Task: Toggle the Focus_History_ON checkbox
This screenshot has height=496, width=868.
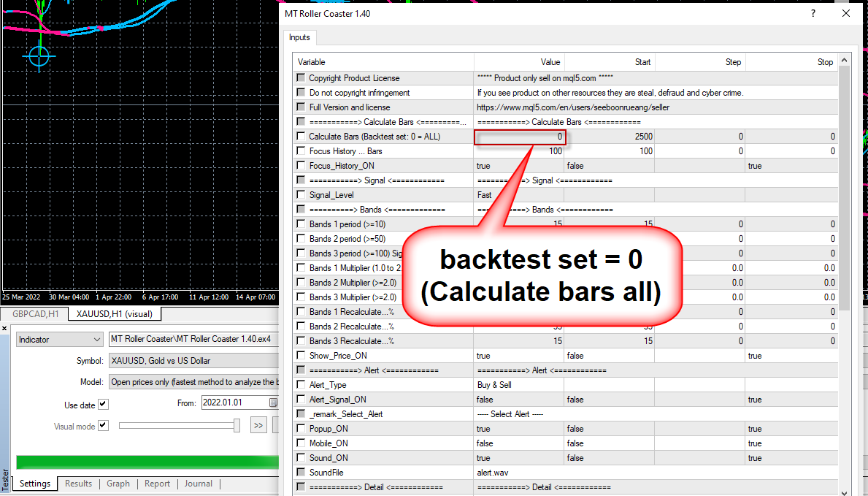Action: click(x=301, y=165)
